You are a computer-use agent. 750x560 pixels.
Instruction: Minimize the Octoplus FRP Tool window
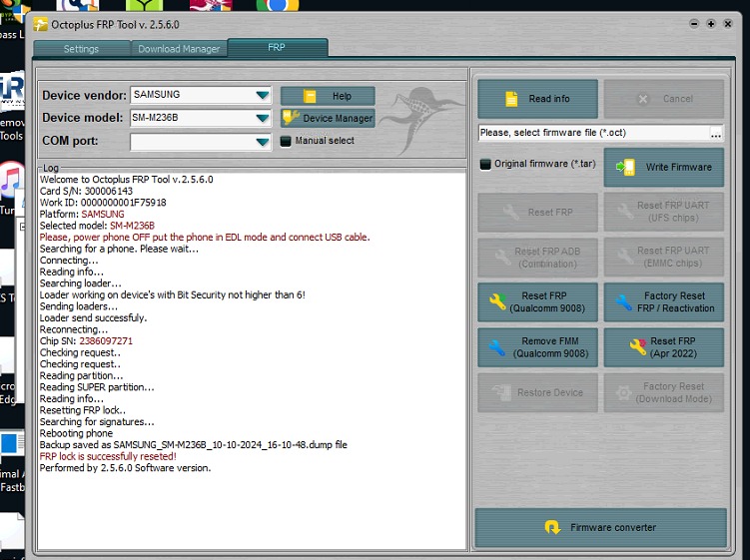click(694, 23)
